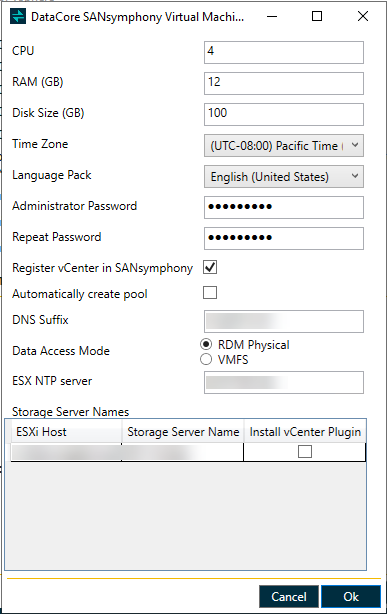Image resolution: width=387 pixels, height=614 pixels.
Task: Click the Disk Size (GB) field
Action: point(284,114)
